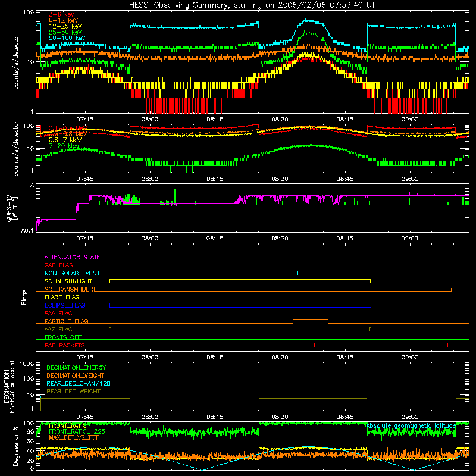Image resolution: width=476 pixels, height=476 pixels.
Task: Click the A47_FLAG pulse near 07:50
Action: [x=110, y=329]
